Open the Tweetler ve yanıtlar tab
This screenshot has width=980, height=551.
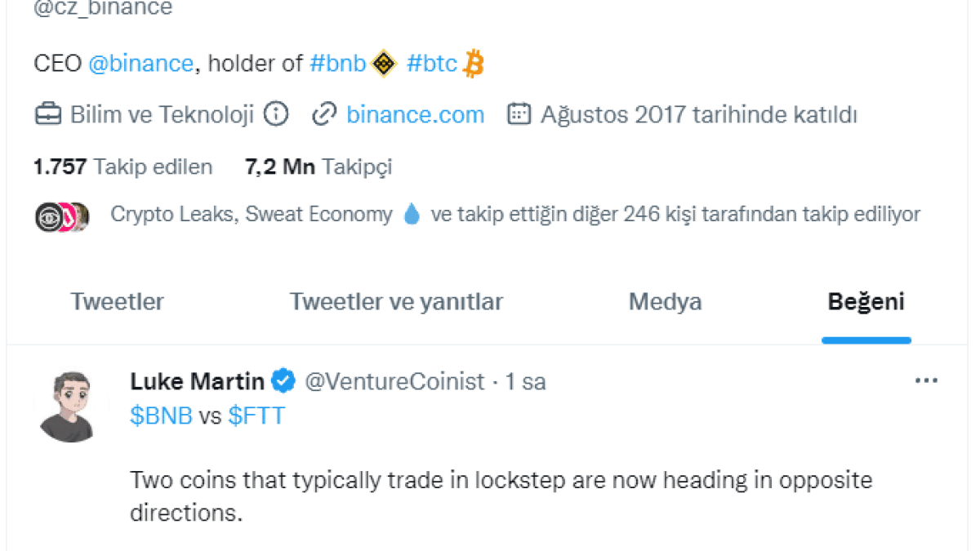396,302
